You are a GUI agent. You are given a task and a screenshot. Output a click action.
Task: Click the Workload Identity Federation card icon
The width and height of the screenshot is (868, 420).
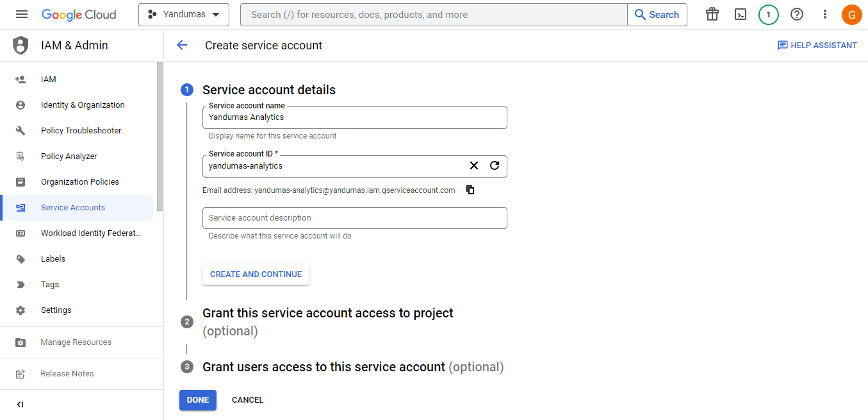pyautogui.click(x=20, y=233)
